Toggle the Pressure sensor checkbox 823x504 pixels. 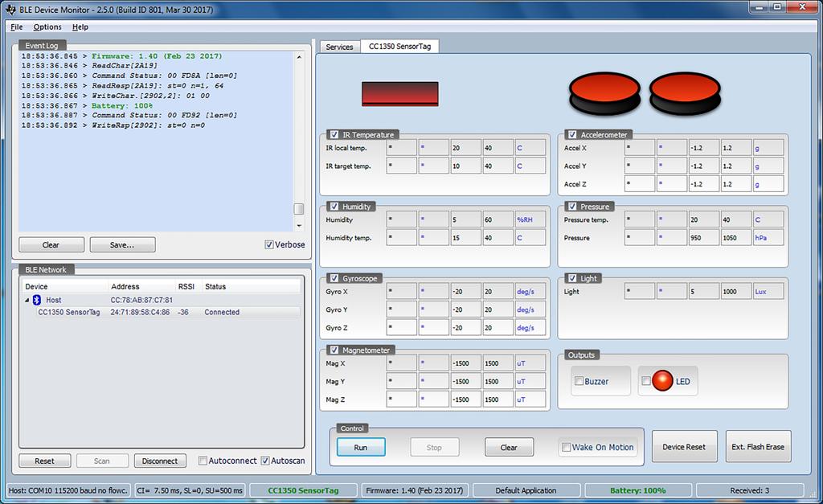(572, 207)
